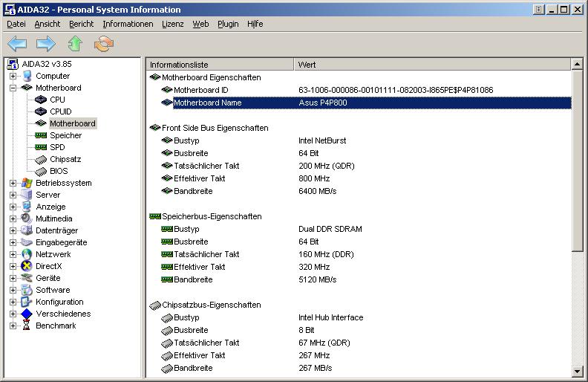Open the Hilfe menu
The height and width of the screenshot is (382, 588).
[x=255, y=24]
